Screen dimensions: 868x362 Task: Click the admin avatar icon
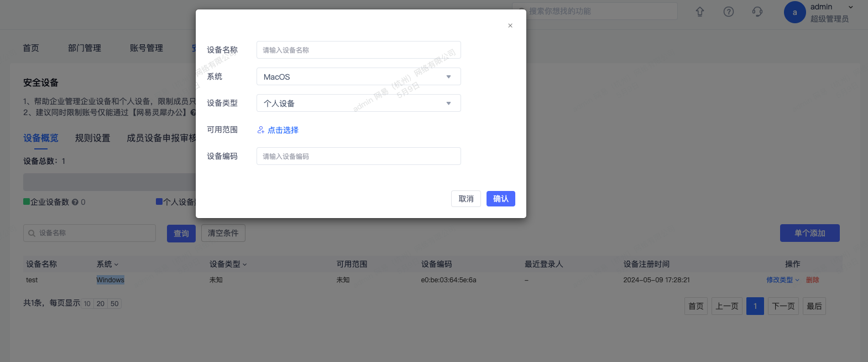coord(794,12)
